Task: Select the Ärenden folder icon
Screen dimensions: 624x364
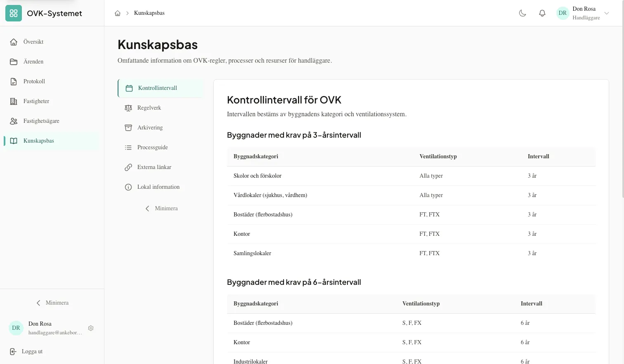Action: tap(13, 61)
